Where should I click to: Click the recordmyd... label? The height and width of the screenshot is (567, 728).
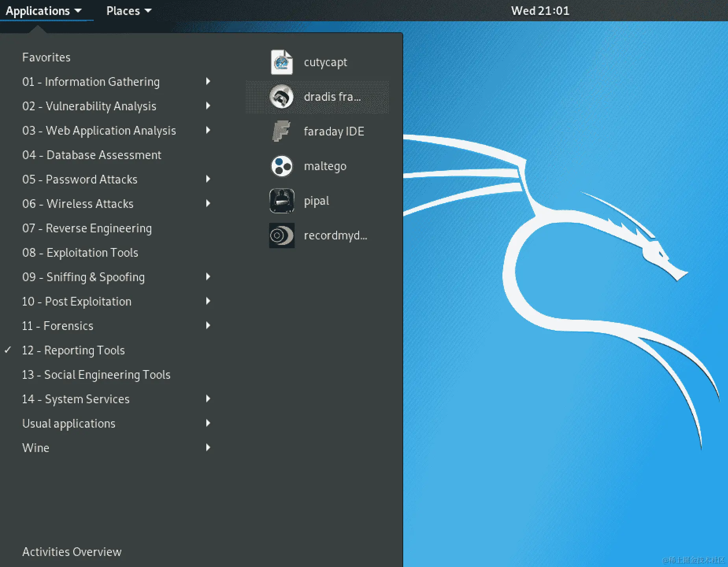335,235
